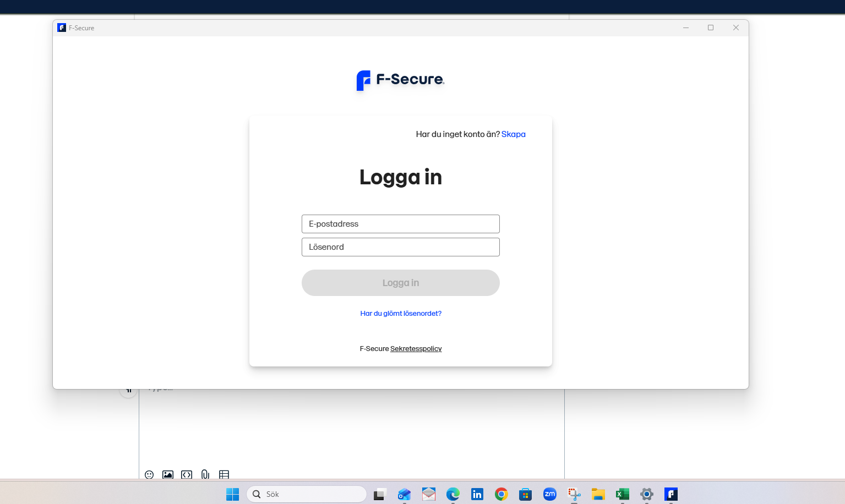View the F-Secure Sekretesspolicy
845x504 pixels.
point(416,348)
